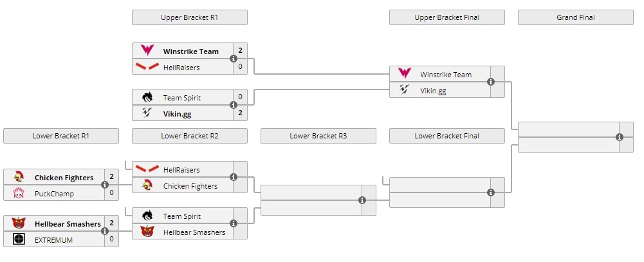The image size is (644, 262).
Task: Click EXTREMUM team logo
Action: 19,239
